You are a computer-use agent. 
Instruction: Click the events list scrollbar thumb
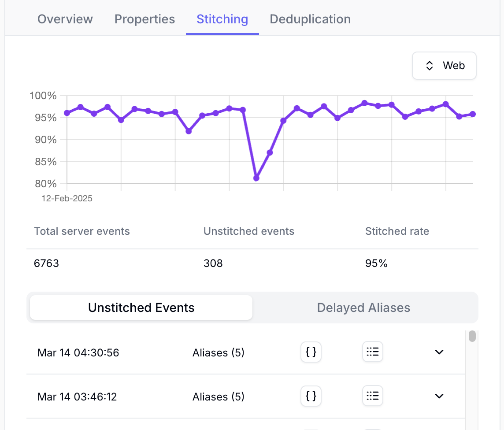472,336
